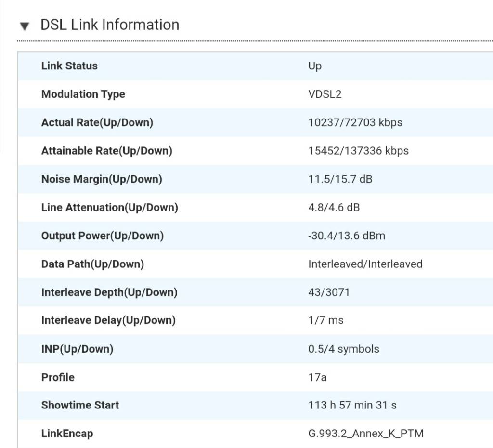Click the G.993.2_Annex_K_PTM LinkEncap value
The width and height of the screenshot is (493, 448).
365,434
